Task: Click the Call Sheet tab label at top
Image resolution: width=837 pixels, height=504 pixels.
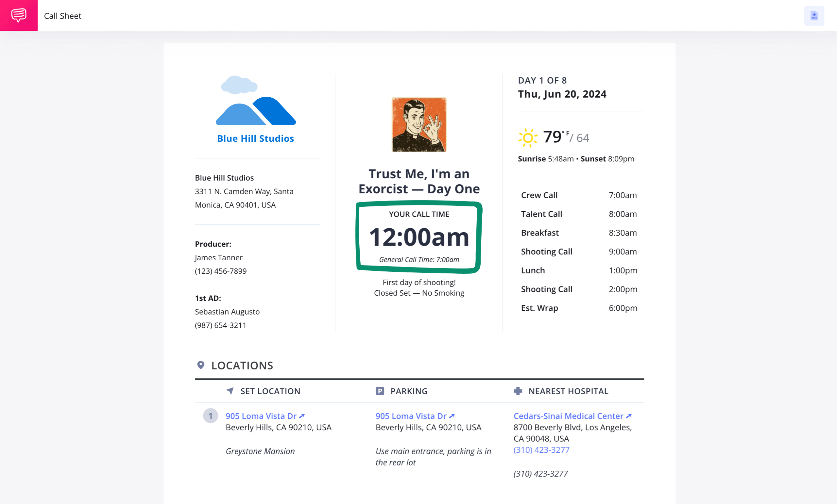Action: tap(63, 16)
